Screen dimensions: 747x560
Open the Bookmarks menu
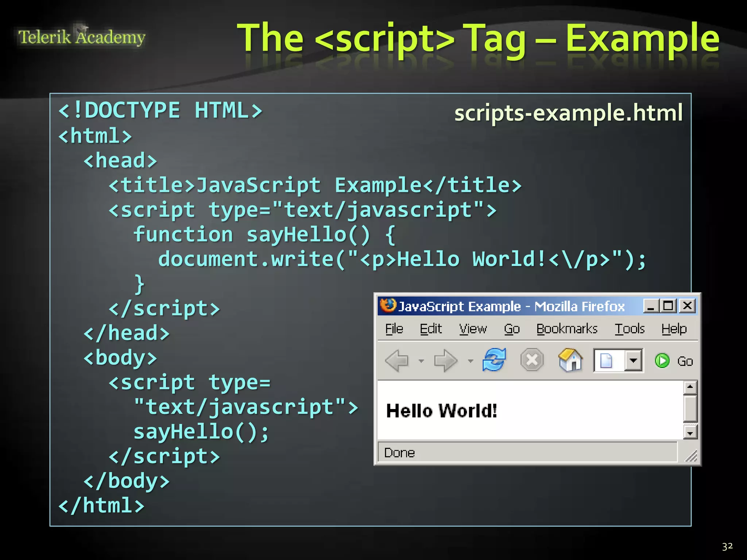567,329
